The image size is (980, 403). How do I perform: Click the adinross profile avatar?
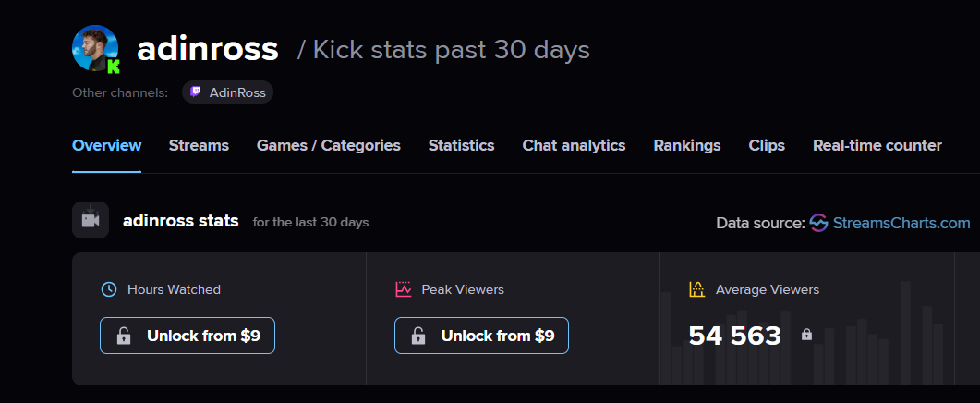coord(94,46)
